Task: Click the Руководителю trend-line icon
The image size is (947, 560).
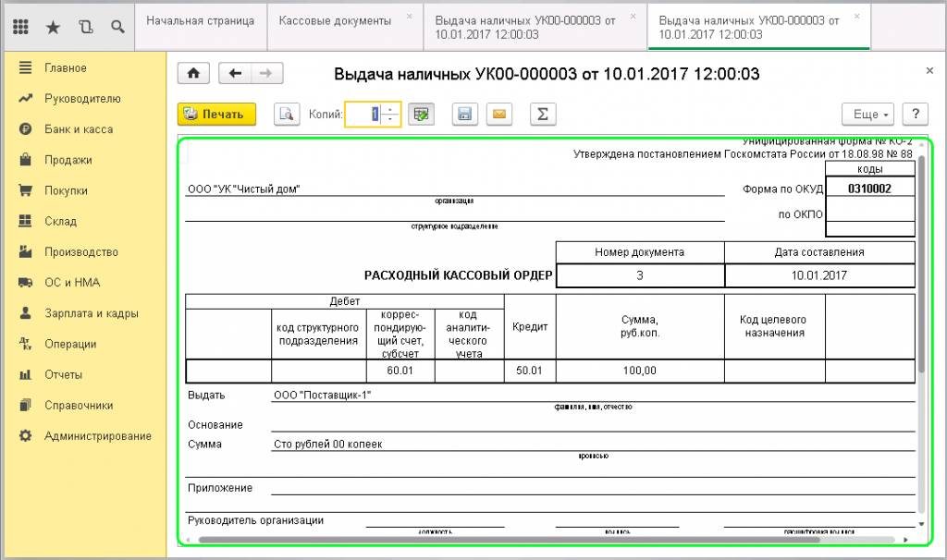Action: 25,98
